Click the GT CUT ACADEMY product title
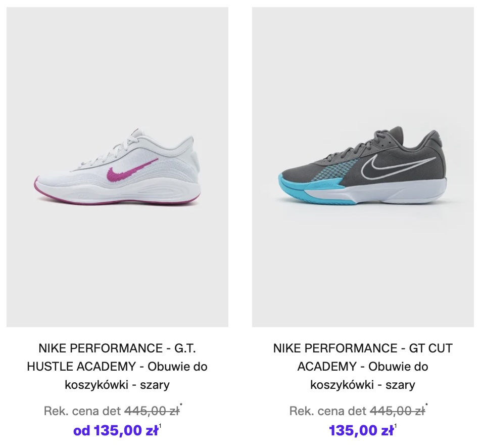Viewport: 483px width, 448px height. tap(363, 366)
